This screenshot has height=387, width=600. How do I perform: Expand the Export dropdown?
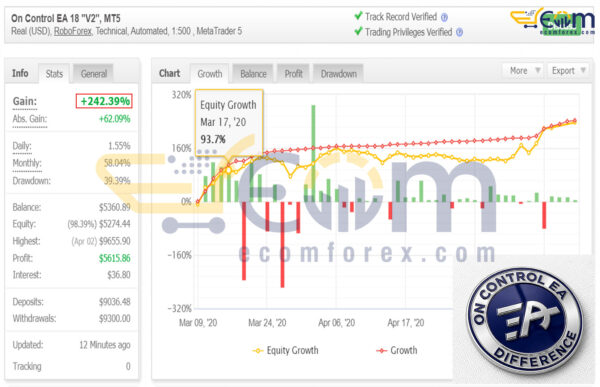click(x=568, y=71)
